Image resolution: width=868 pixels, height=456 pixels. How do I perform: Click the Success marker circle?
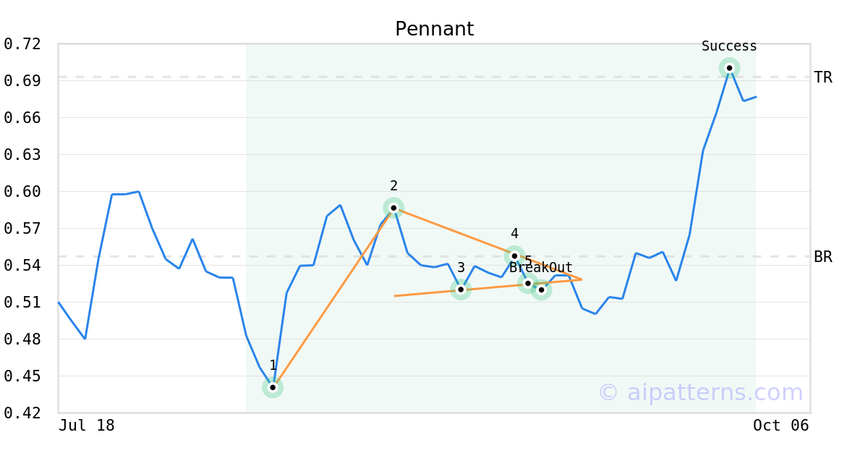coord(729,68)
